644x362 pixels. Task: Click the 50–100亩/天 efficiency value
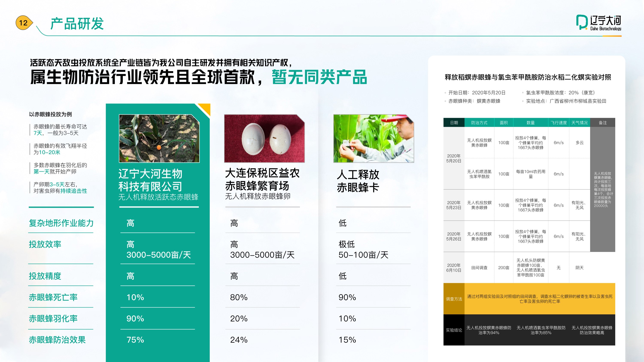363,255
